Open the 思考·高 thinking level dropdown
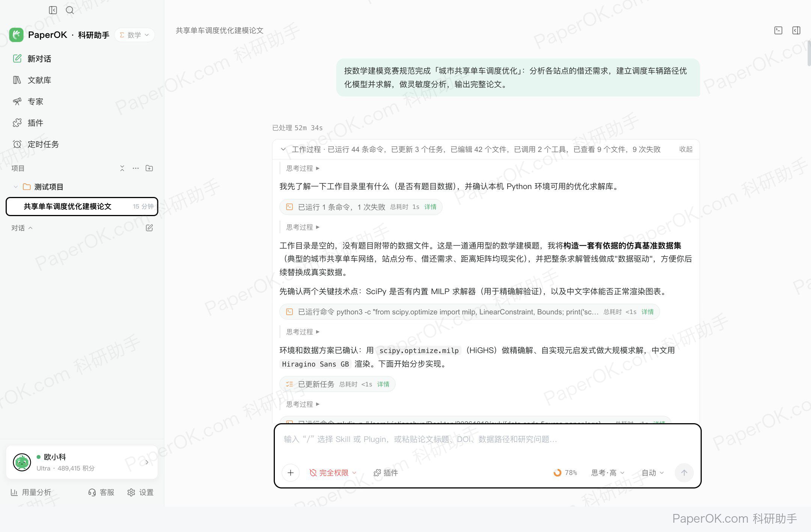The width and height of the screenshot is (811, 532). pos(607,473)
